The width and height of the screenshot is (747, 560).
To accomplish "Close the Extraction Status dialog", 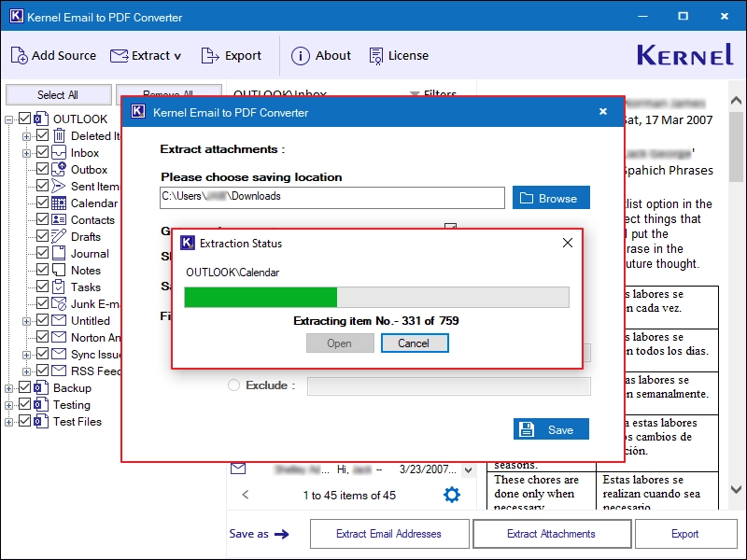I will [x=568, y=243].
